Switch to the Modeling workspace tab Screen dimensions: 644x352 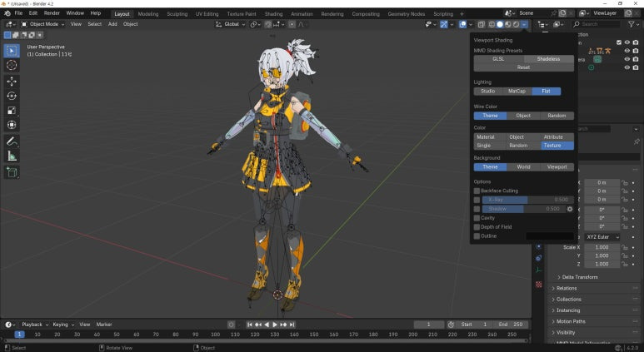[148, 14]
